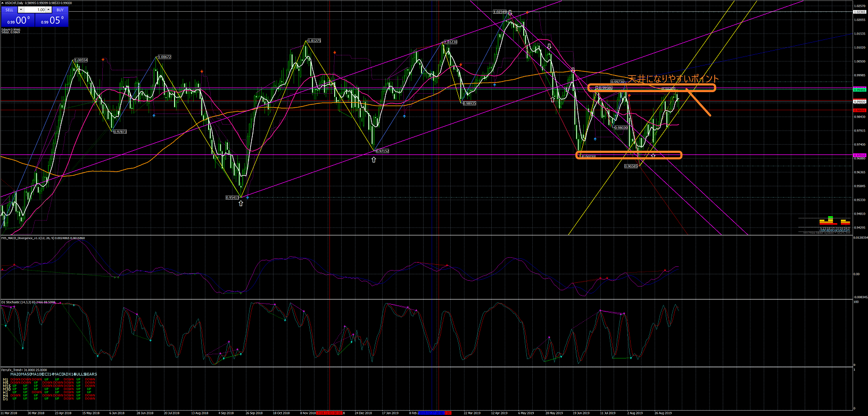The height and width of the screenshot is (416, 868).
Task: Select the 1.01230 peak price label
Action: click(x=450, y=42)
